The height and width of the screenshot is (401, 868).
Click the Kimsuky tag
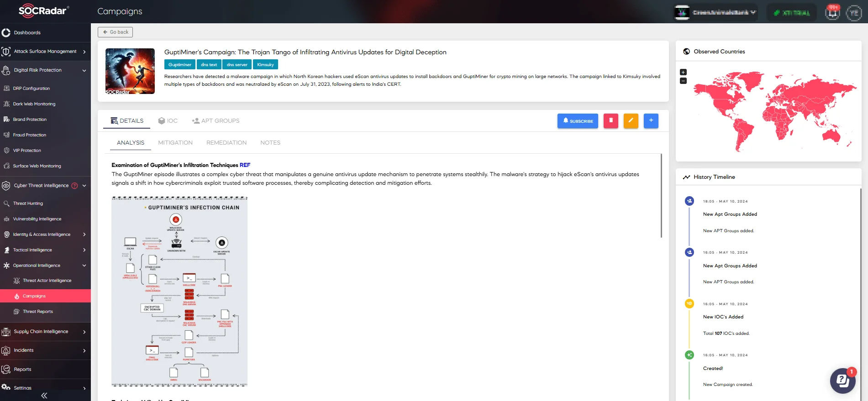click(265, 65)
